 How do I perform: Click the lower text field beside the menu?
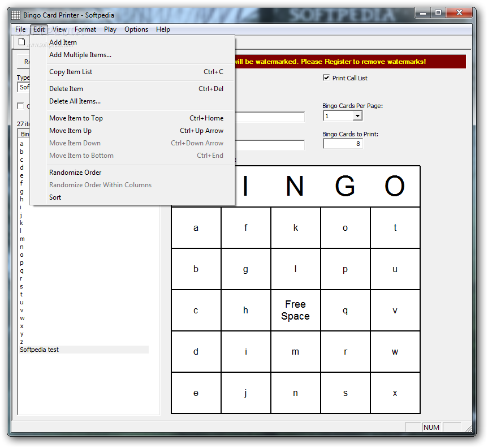(x=270, y=145)
